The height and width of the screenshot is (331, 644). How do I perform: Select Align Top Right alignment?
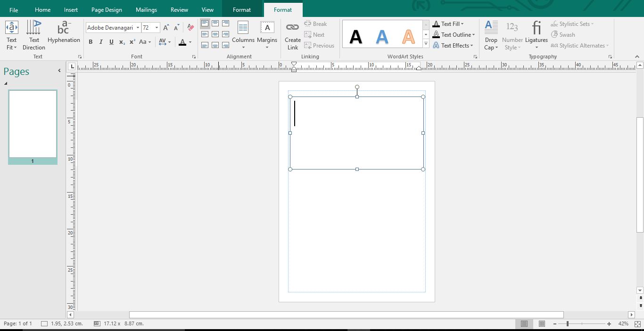point(225,24)
